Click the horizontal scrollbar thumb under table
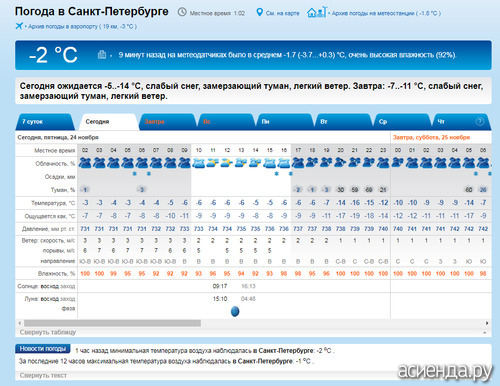This screenshot has width=500, height=386. [x=112, y=323]
